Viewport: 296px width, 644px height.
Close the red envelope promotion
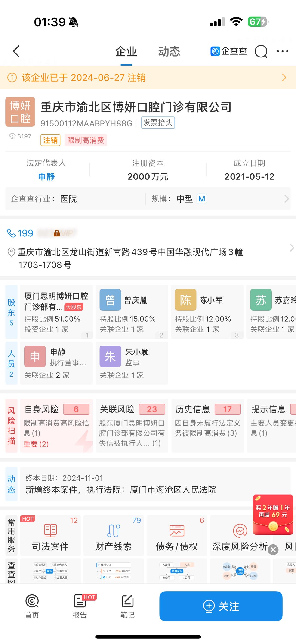[x=273, y=550]
